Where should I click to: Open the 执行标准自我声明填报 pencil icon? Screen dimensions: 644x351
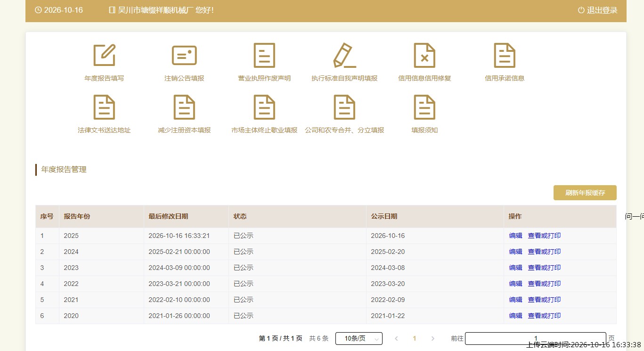pyautogui.click(x=344, y=55)
